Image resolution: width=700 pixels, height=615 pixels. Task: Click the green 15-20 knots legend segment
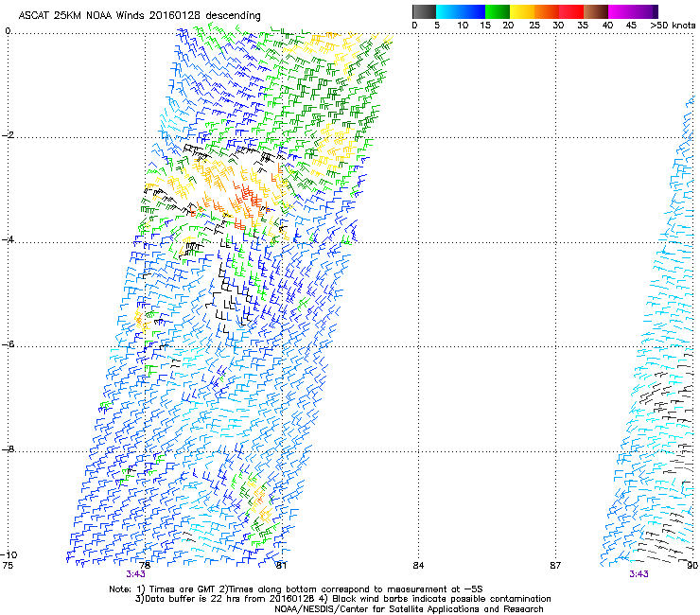(x=498, y=11)
